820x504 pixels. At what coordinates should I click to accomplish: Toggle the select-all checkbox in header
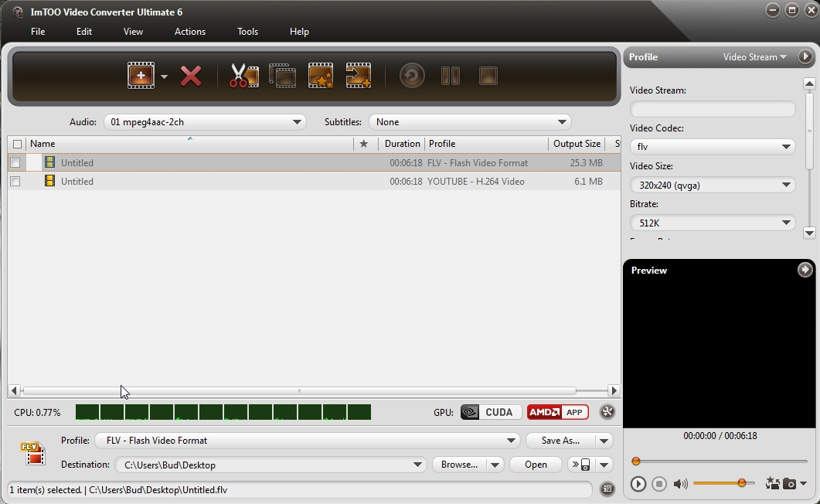[17, 144]
